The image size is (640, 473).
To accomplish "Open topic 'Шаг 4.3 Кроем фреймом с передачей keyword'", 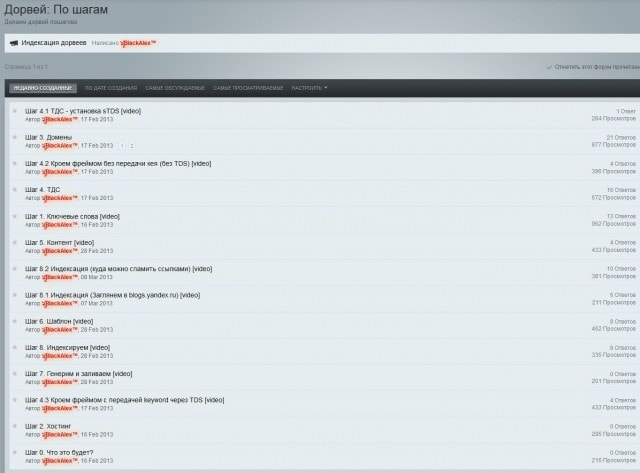I will (x=124, y=400).
